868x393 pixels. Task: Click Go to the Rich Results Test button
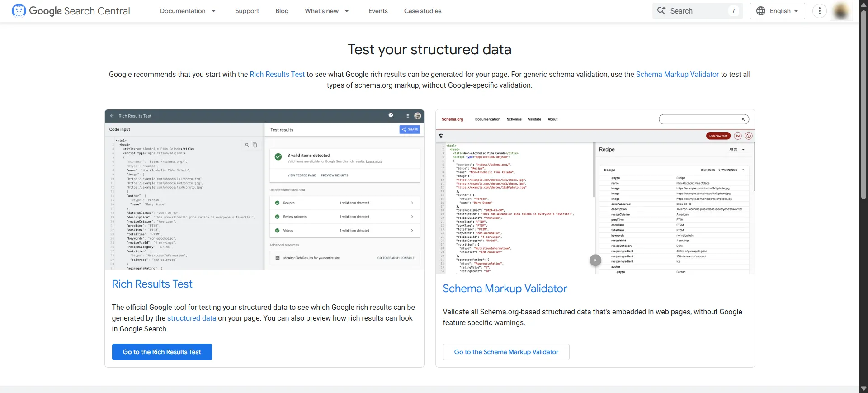(x=162, y=352)
